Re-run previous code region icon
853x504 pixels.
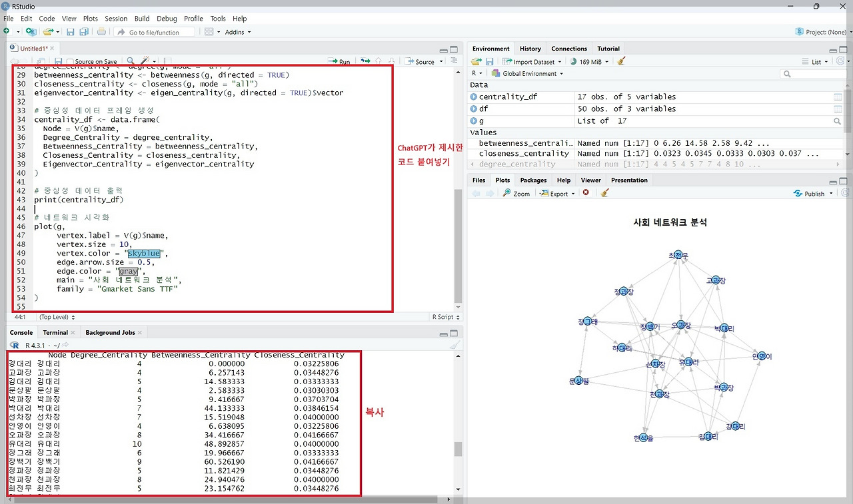365,61
